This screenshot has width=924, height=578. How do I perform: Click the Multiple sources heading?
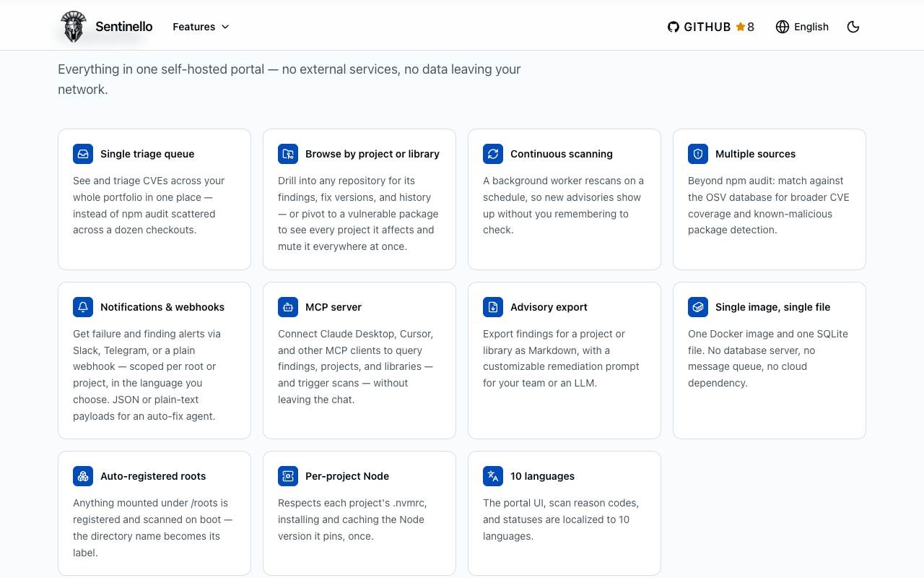tap(756, 154)
